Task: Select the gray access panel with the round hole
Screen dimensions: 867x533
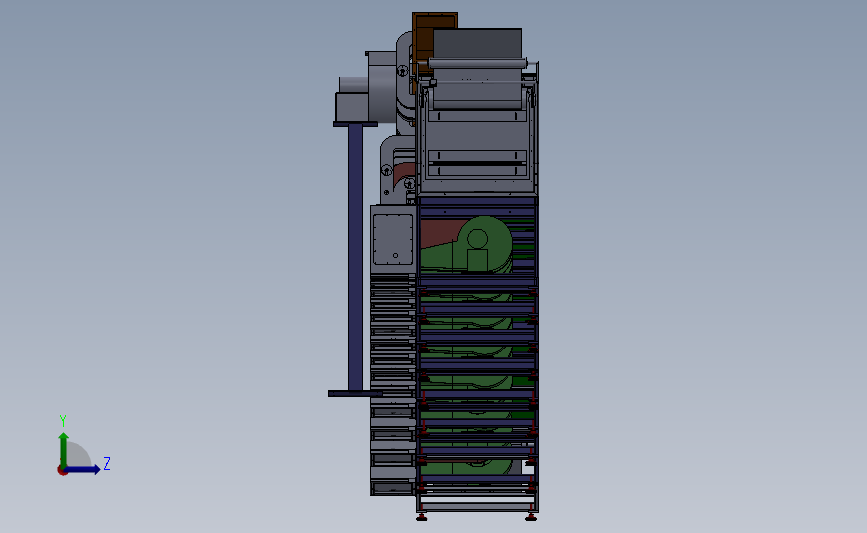Action: [x=393, y=239]
